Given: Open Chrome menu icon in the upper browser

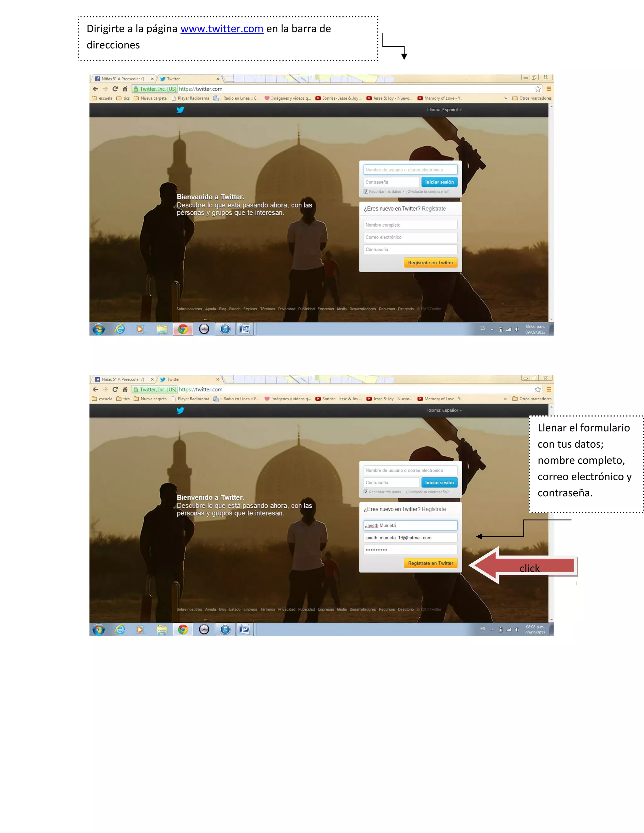Looking at the screenshot, I should 549,89.
